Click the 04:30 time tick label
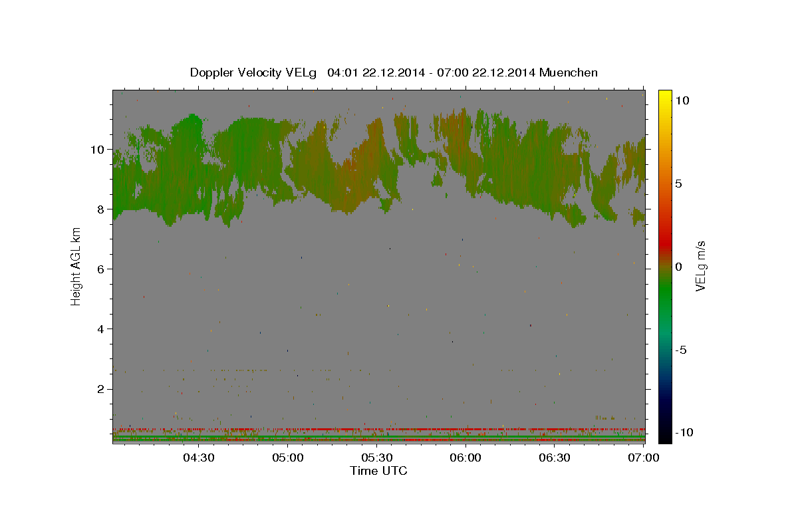This screenshot has height=532, width=798. point(199,458)
